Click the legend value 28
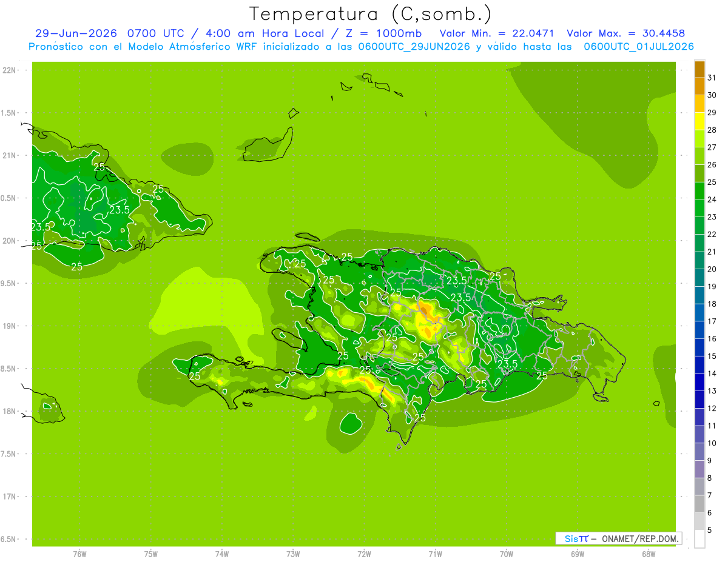Viewport: 728px width, 562px height. click(712, 130)
